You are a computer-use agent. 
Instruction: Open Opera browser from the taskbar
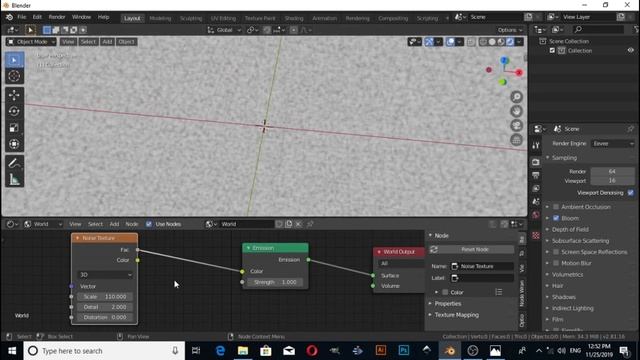[312, 351]
